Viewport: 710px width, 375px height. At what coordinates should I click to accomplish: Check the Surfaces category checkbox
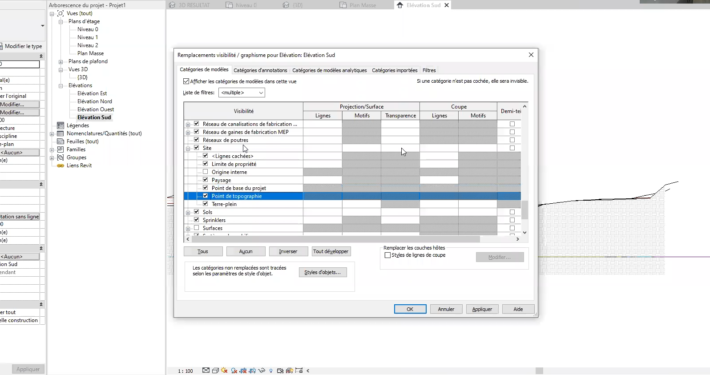[x=197, y=228]
